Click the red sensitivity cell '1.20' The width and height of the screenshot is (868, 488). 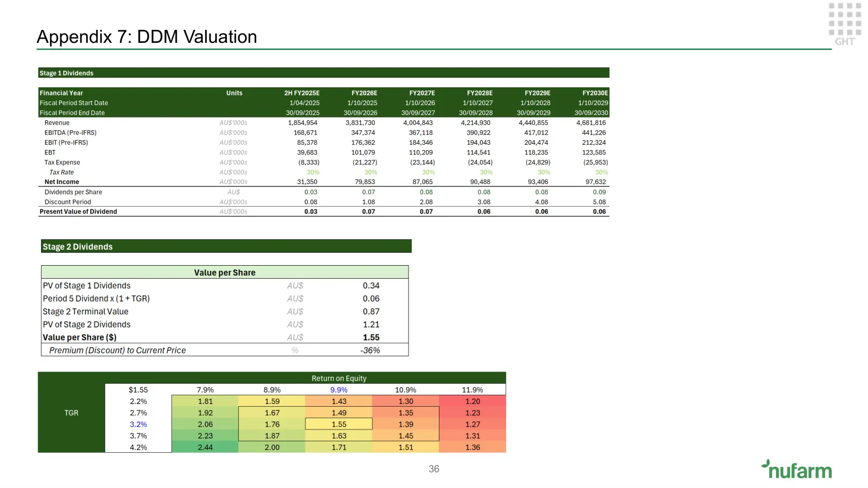pos(473,401)
